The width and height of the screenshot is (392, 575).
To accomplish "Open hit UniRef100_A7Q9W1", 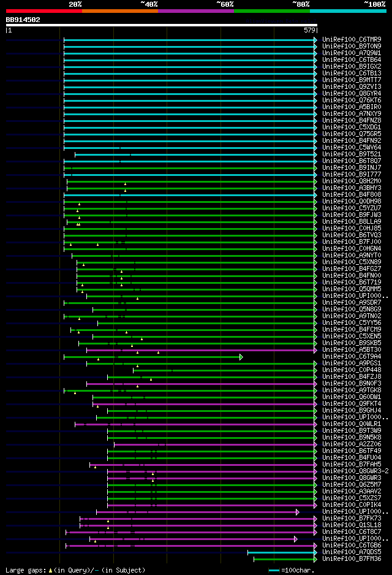I will pyautogui.click(x=352, y=53).
